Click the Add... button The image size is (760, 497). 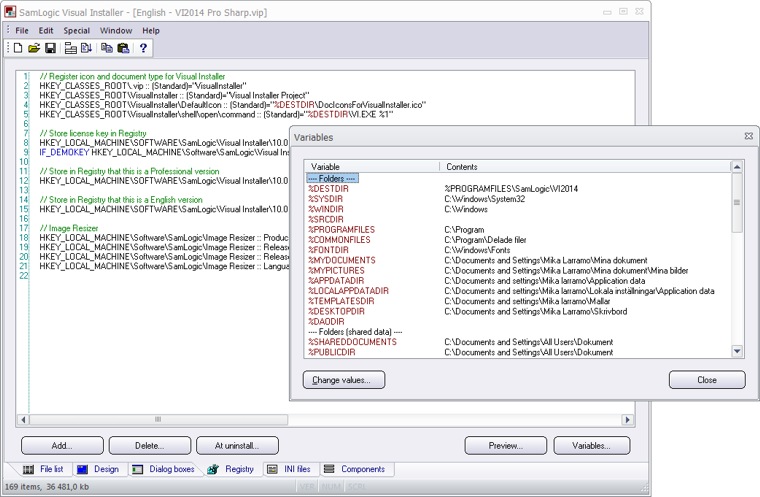point(62,446)
